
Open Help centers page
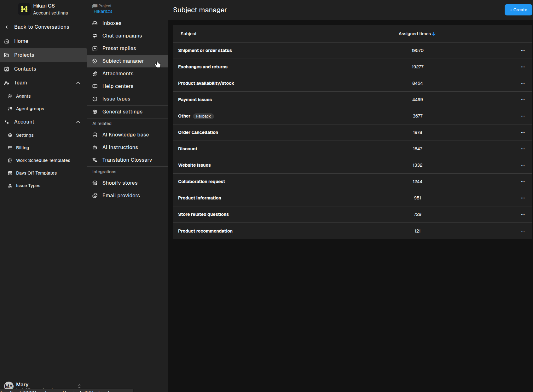(x=127, y=86)
